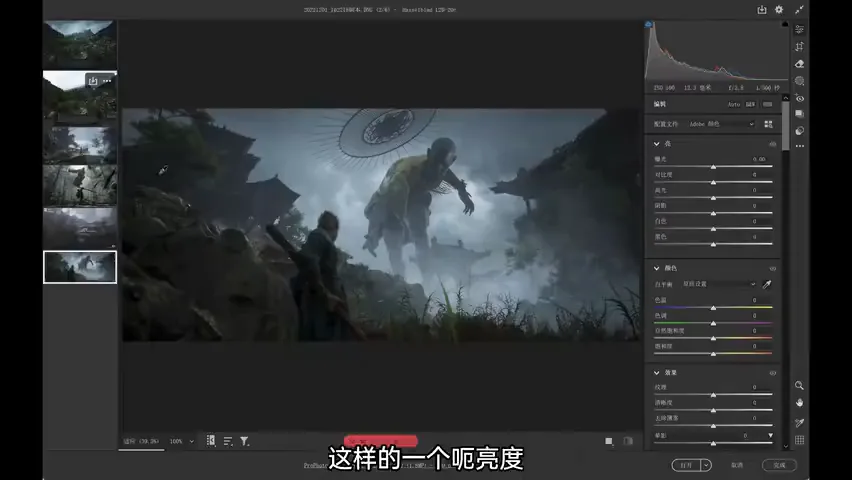Open the white balance preset dropdown
The width and height of the screenshot is (852, 480).
tap(719, 284)
